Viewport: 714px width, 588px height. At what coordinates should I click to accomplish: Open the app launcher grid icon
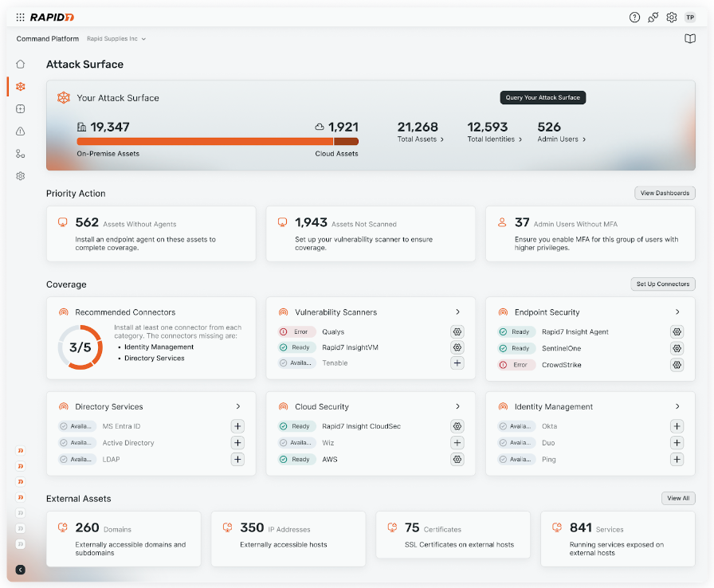(20, 17)
